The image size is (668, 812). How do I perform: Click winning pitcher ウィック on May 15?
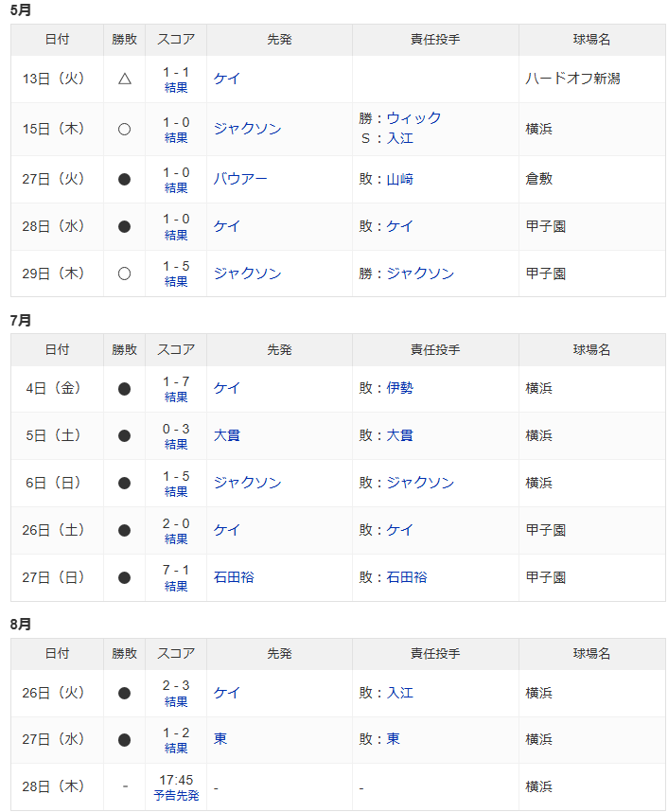(x=413, y=118)
